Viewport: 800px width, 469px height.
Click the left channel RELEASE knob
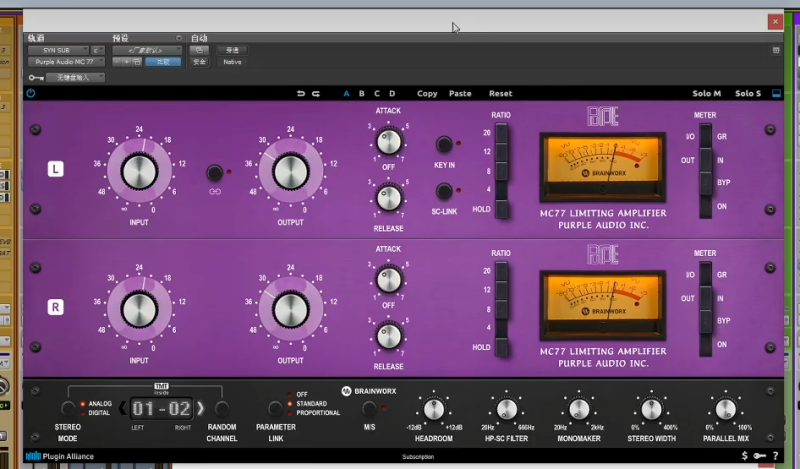[x=388, y=198]
